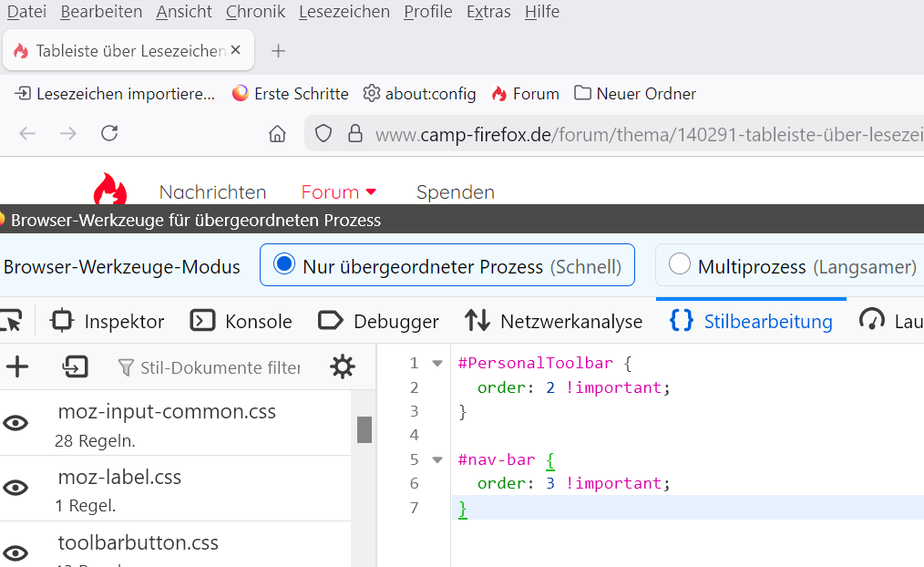
Task: Toggle visibility of moz-input-common.css
Action: tap(16, 423)
